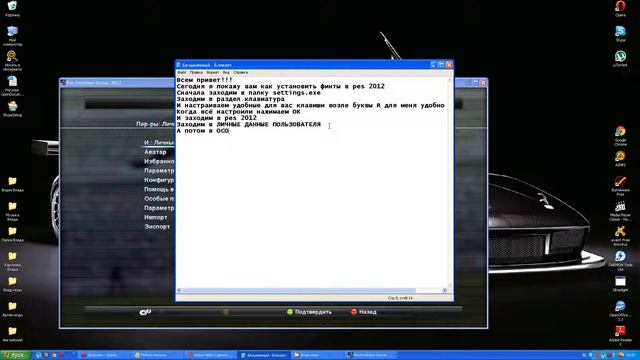
Task: Switch to the Влад игры taskbar button
Action: (x=316, y=355)
